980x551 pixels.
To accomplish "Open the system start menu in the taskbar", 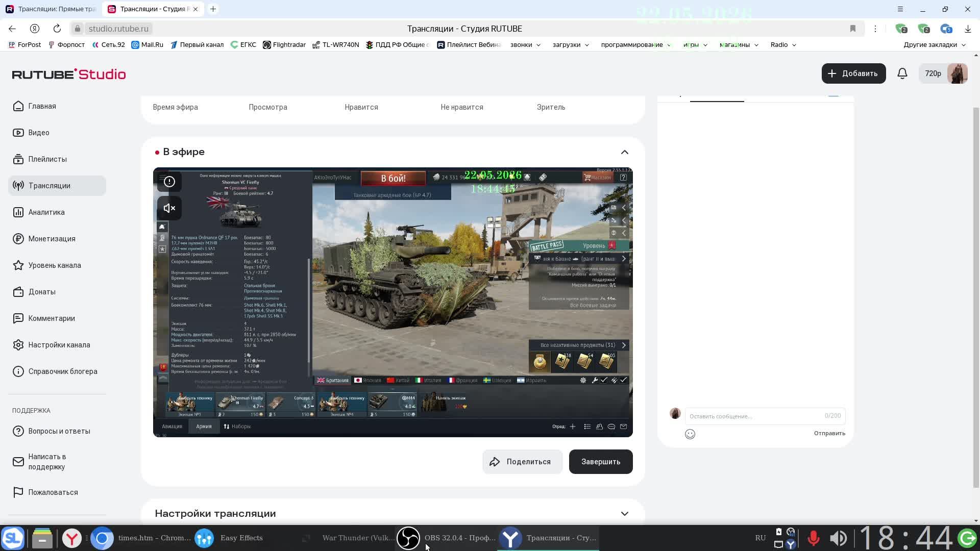I will pos(13,538).
